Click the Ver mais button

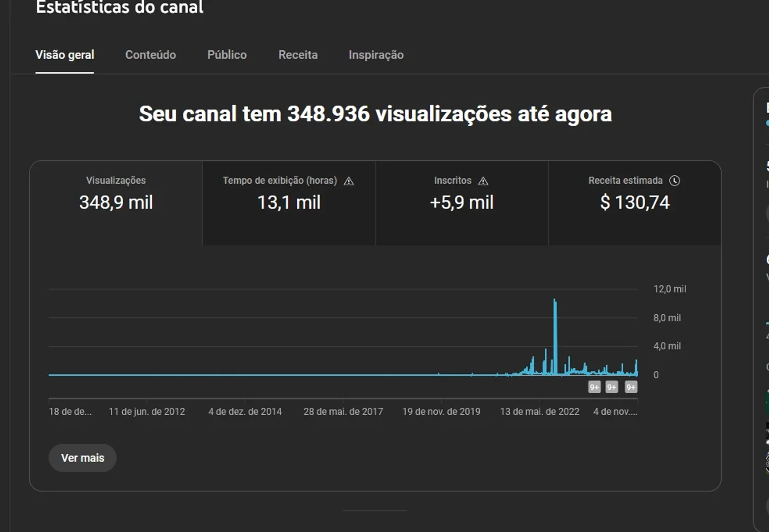[82, 458]
